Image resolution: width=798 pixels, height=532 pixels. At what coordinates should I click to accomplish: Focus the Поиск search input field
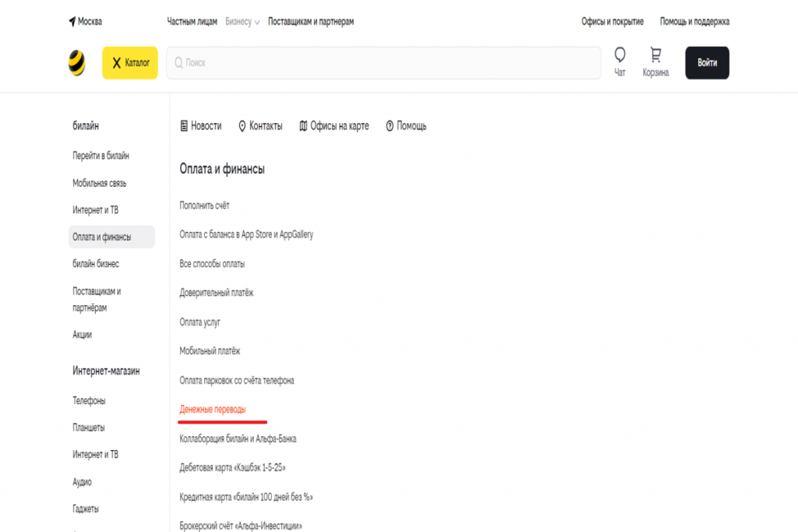coord(383,62)
